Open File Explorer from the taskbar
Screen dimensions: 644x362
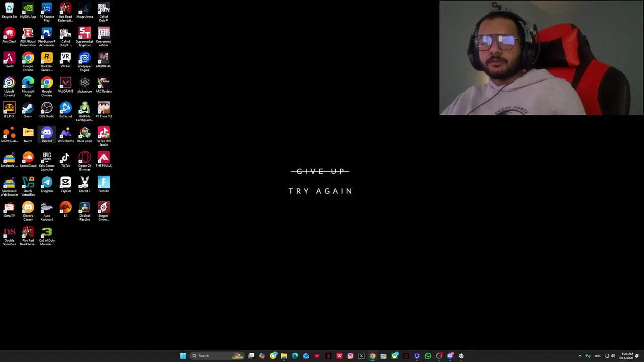(x=284, y=356)
